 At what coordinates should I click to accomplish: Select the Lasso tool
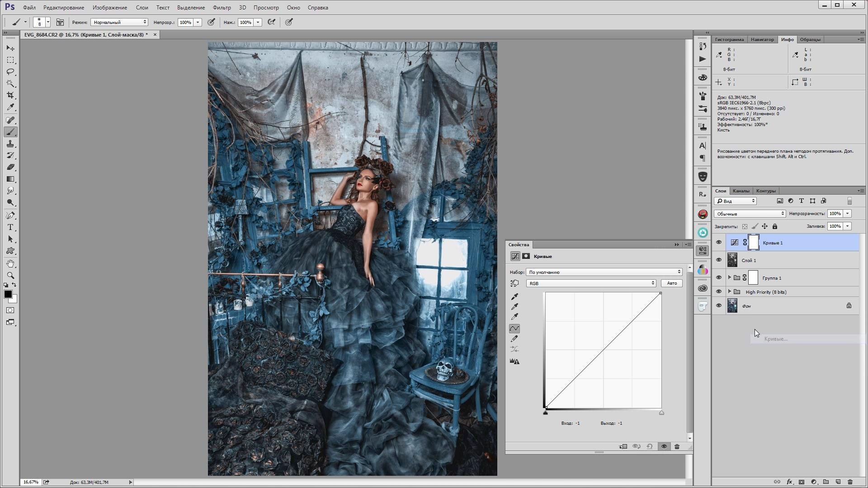click(x=10, y=72)
